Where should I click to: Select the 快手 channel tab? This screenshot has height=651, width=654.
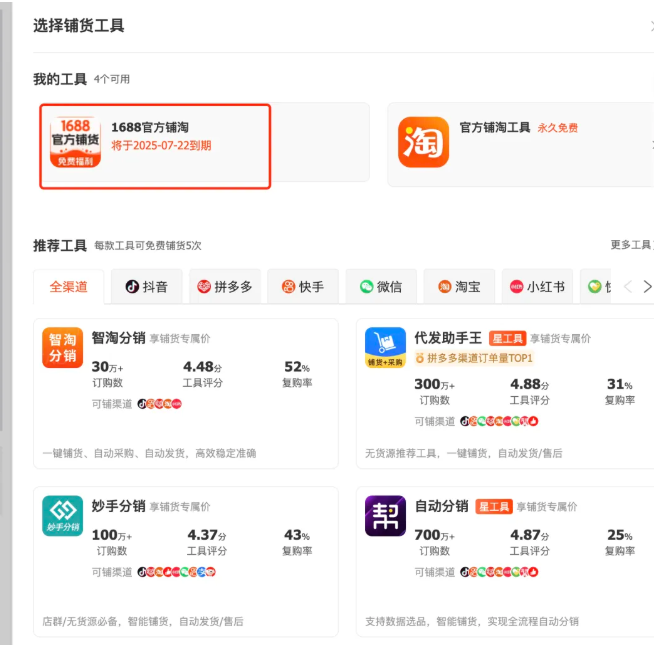click(x=303, y=287)
